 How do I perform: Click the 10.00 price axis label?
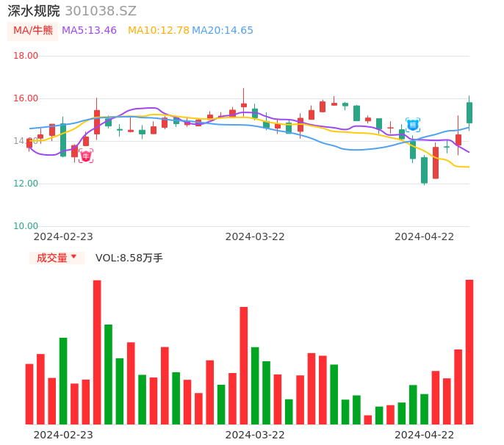coord(26,226)
